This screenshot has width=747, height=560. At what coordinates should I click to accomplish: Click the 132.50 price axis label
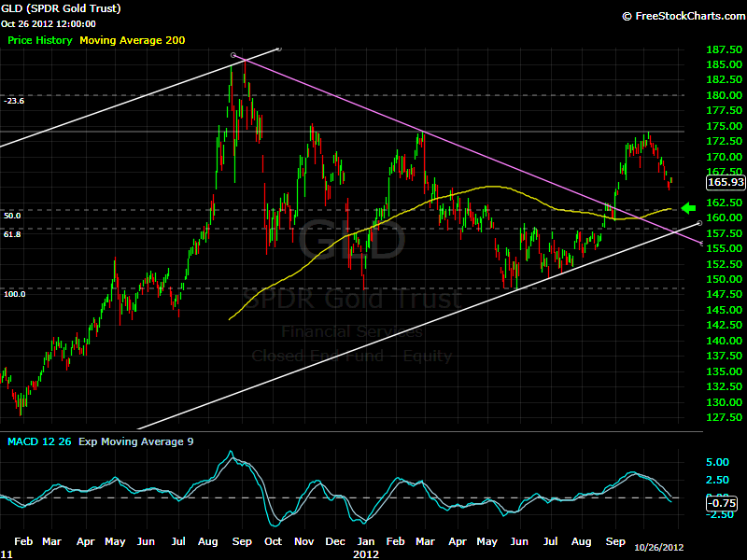click(725, 386)
